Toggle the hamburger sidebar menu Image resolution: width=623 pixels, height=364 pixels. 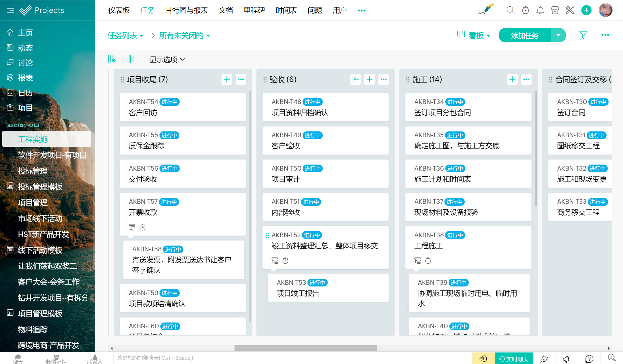point(10,10)
